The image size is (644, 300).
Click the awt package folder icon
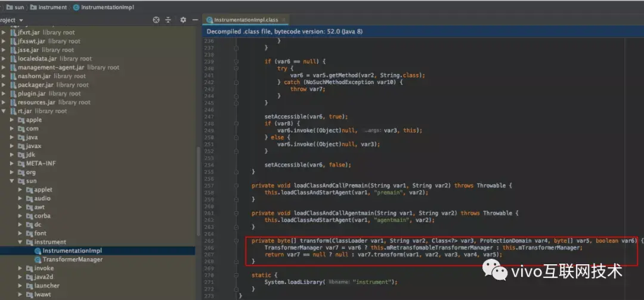pyautogui.click(x=29, y=207)
